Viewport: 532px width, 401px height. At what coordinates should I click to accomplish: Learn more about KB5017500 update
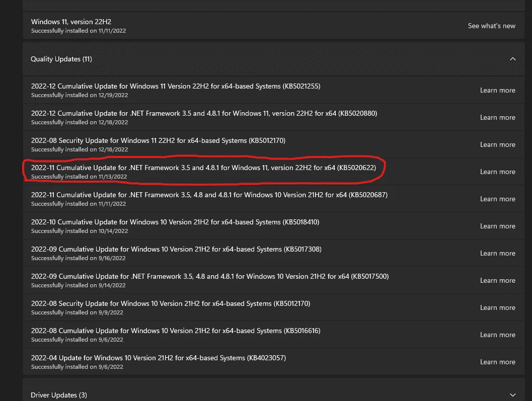[497, 280]
